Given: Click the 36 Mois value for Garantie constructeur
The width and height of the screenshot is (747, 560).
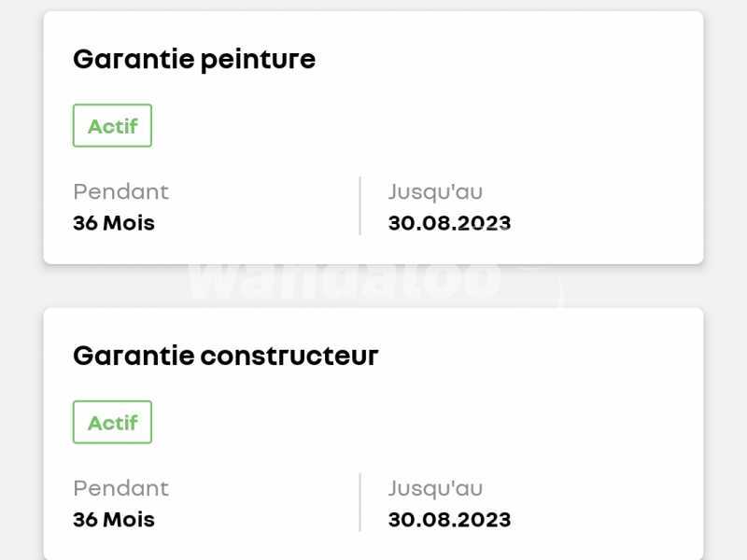Looking at the screenshot, I should pyautogui.click(x=114, y=519).
